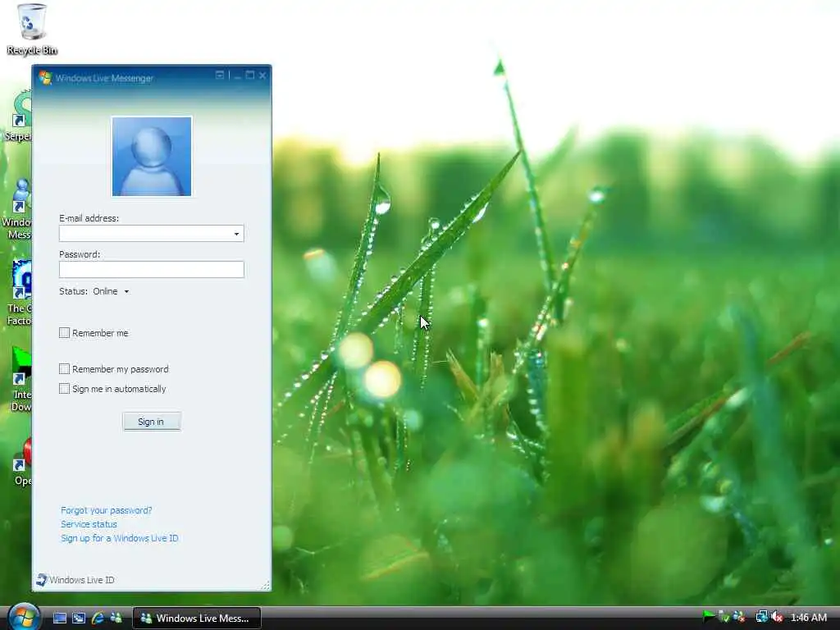840x630 pixels.
Task: Click the Messenger offline tray icon
Action: click(739, 617)
